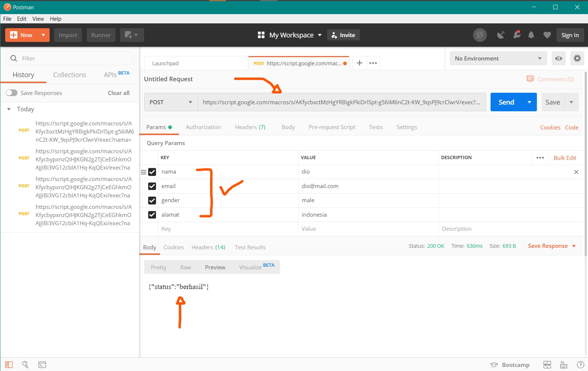Open the notifications bell

tap(531, 35)
